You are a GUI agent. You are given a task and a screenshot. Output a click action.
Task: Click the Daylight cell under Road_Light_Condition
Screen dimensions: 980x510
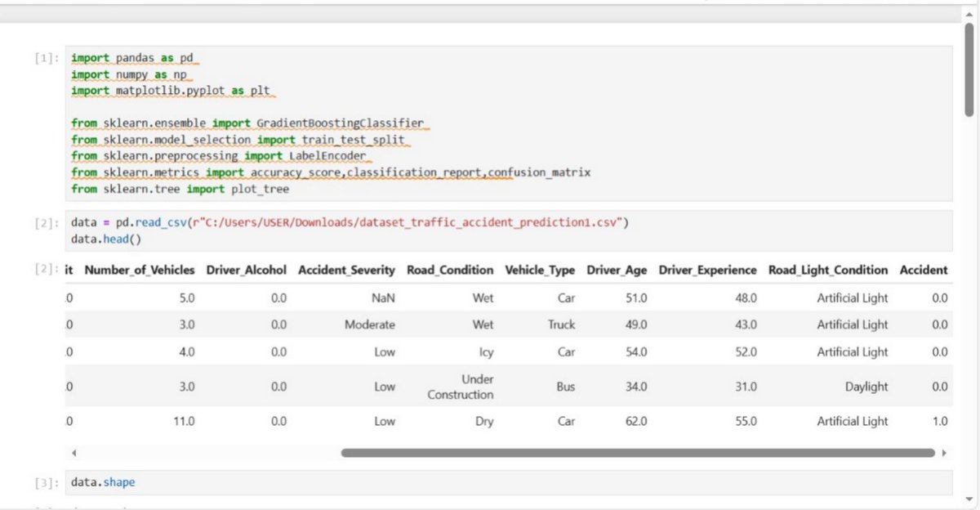pos(866,387)
